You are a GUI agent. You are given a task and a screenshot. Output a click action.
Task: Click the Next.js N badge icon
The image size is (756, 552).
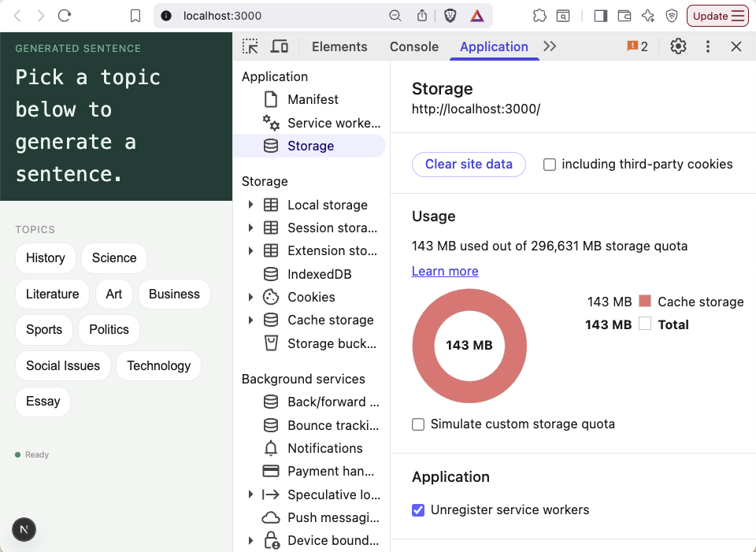(24, 529)
